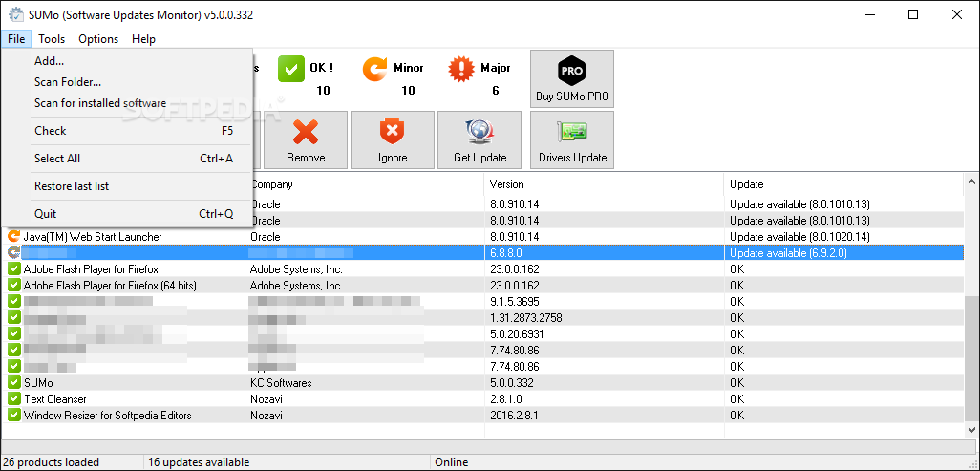Click green check icon for Flash Player (64 bits)

coord(13,286)
